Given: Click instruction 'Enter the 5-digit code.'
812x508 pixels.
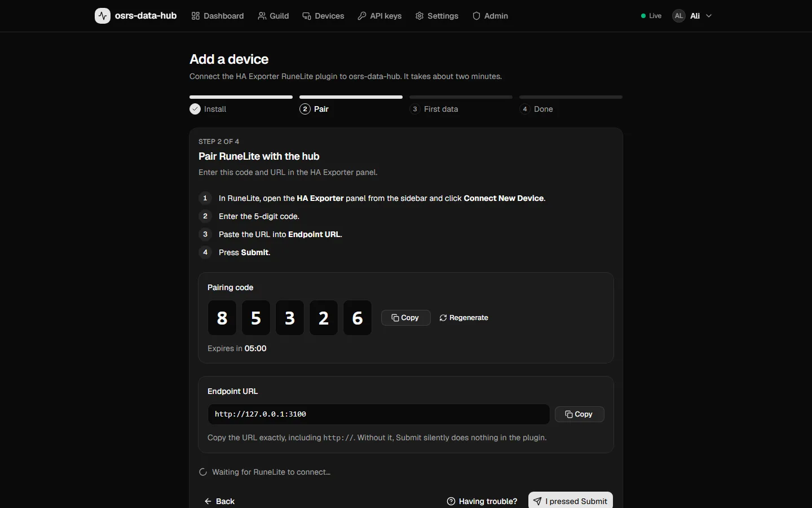Looking at the screenshot, I should [259, 216].
